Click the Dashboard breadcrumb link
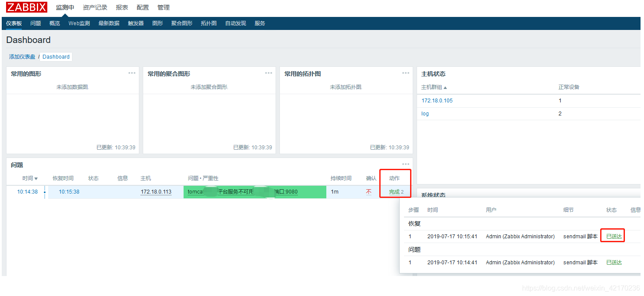The image size is (644, 296). pos(56,57)
